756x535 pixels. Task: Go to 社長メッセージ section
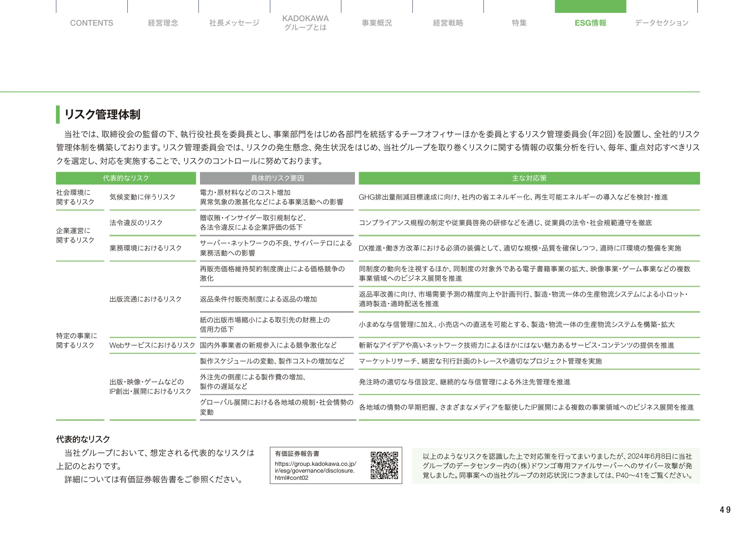click(233, 23)
